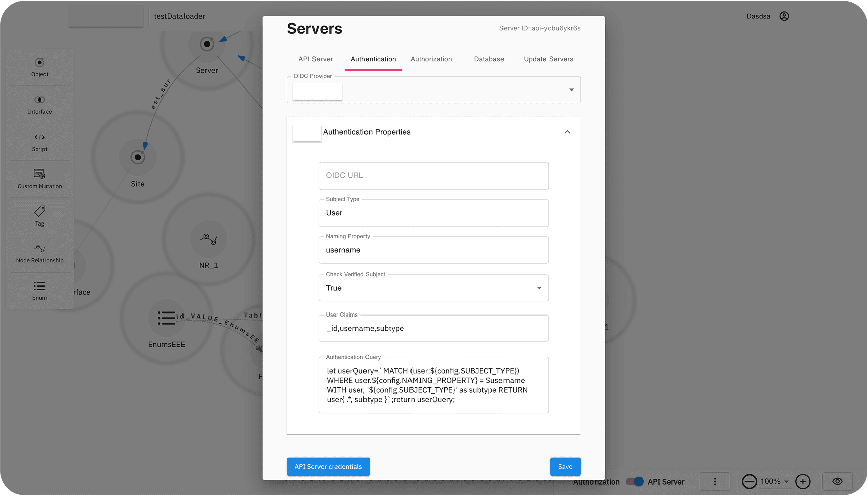The image size is (868, 495).
Task: Select the Enum tool icon
Action: click(39, 291)
